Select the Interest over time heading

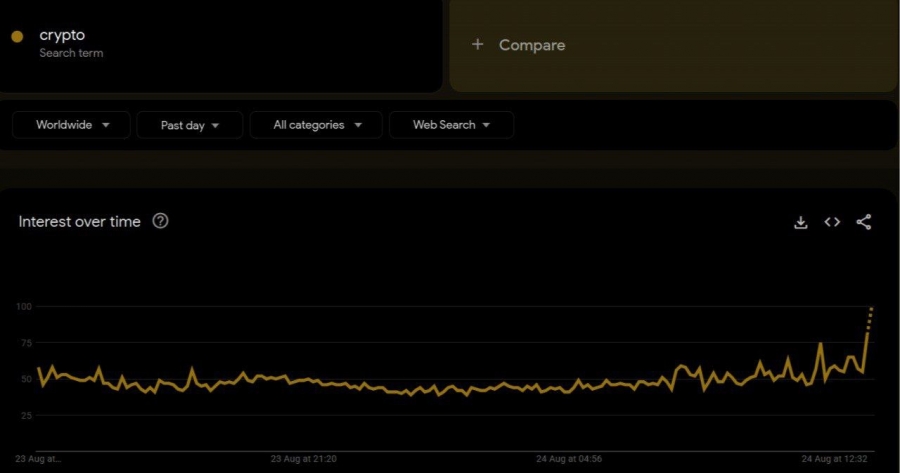[x=79, y=222]
